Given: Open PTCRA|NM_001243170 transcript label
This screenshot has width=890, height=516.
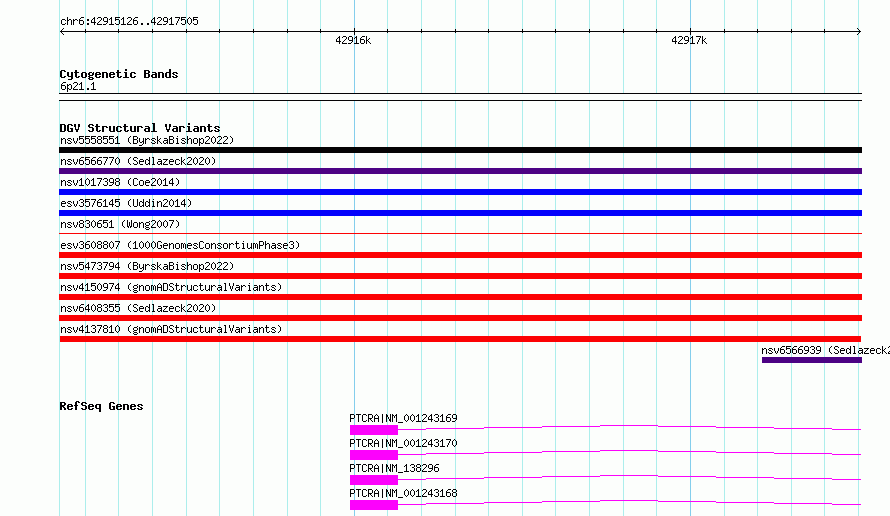Looking at the screenshot, I should 403,443.
